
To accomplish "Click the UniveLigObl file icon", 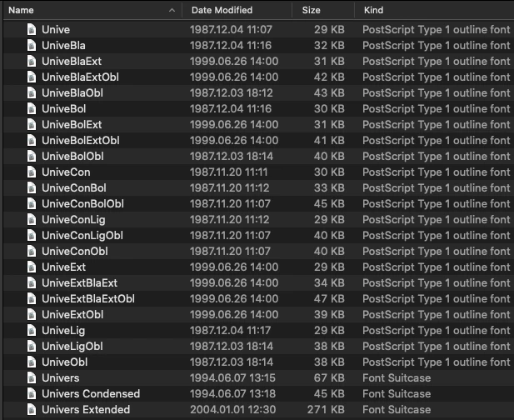I will coord(32,346).
